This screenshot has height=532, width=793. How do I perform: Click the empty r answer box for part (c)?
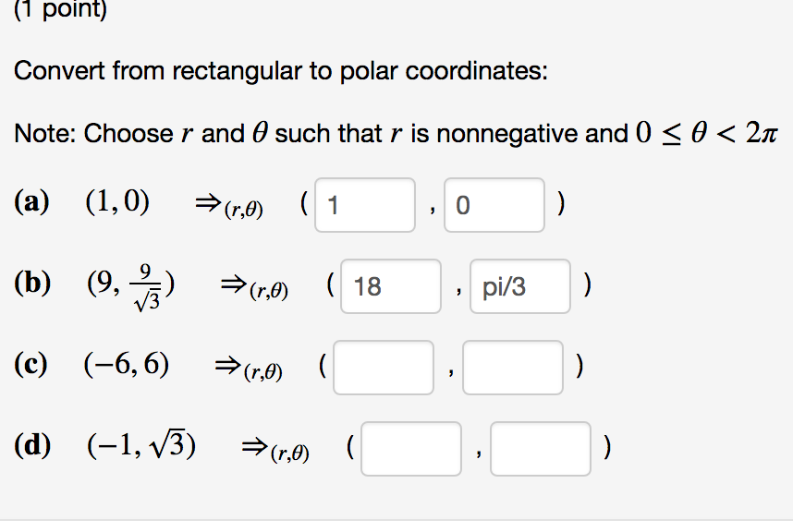point(383,367)
